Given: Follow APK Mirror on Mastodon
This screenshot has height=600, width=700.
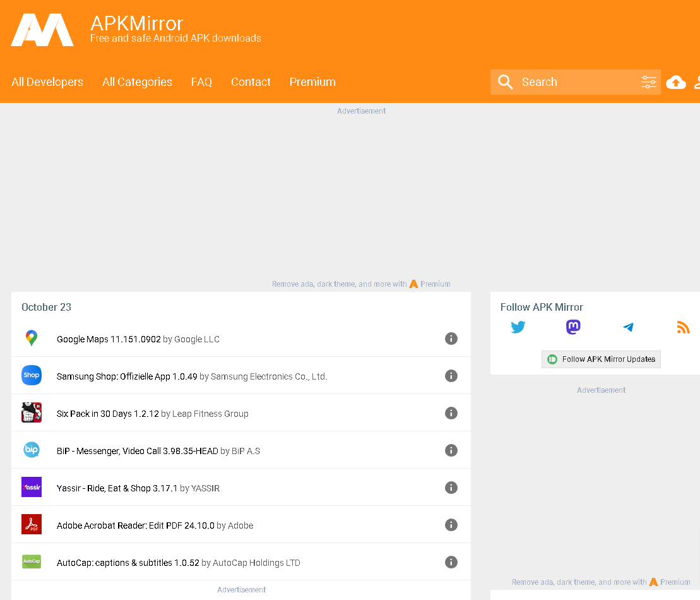Looking at the screenshot, I should click(573, 327).
